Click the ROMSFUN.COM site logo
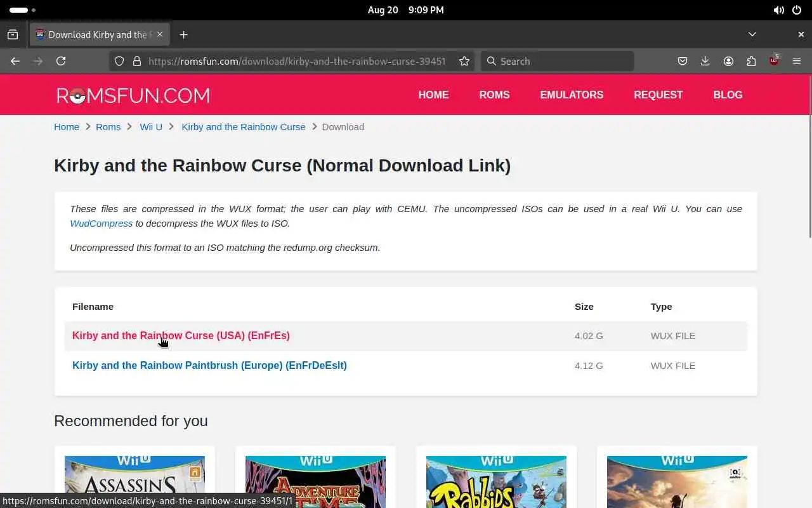 tap(133, 95)
